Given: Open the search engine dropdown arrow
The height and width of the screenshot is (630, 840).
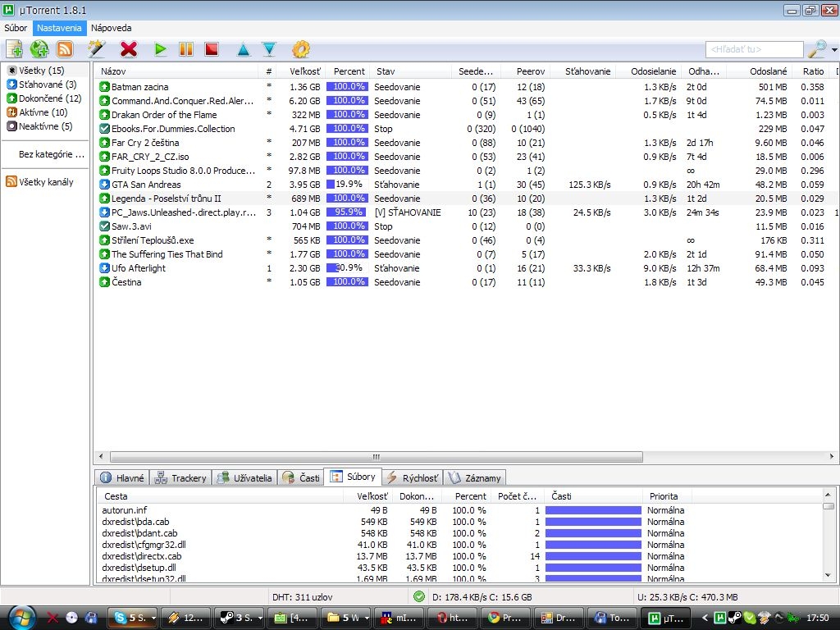Looking at the screenshot, I should [834, 50].
